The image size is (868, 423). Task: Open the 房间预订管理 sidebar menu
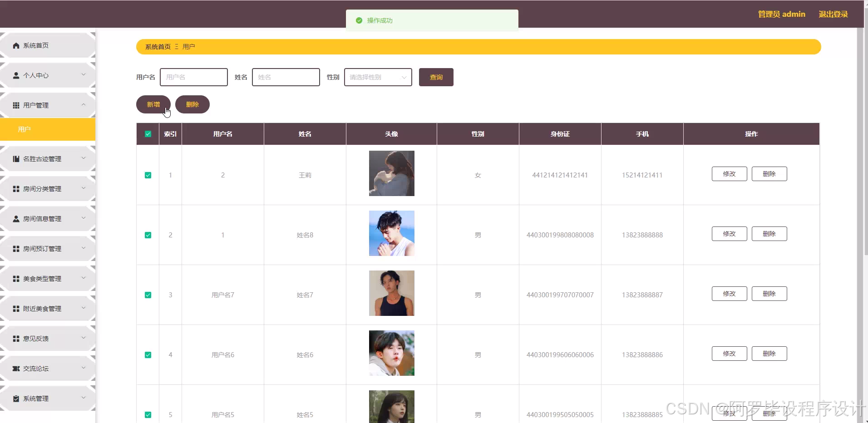click(x=48, y=249)
